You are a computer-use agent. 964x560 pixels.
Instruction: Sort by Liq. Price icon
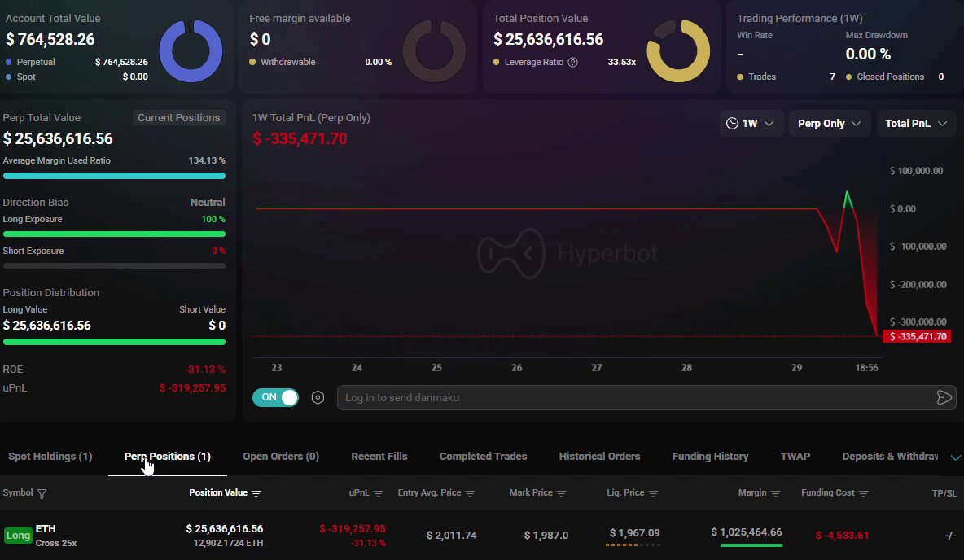(x=654, y=493)
